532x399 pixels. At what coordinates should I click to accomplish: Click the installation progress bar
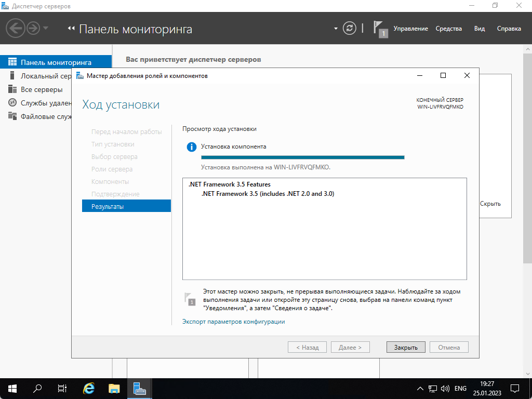(303, 157)
